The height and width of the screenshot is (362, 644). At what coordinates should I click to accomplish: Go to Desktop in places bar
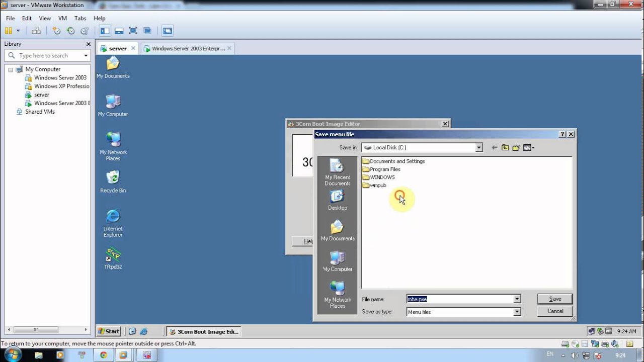(x=338, y=200)
